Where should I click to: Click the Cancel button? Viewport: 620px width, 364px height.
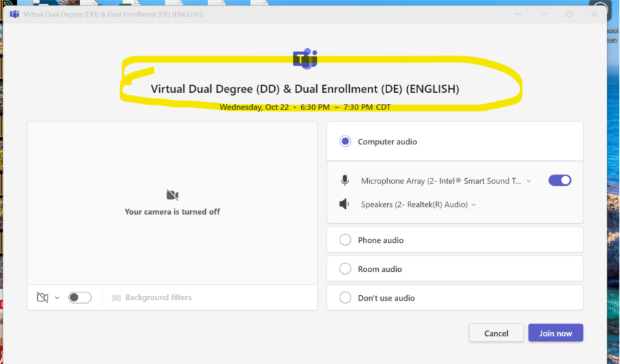coord(496,333)
